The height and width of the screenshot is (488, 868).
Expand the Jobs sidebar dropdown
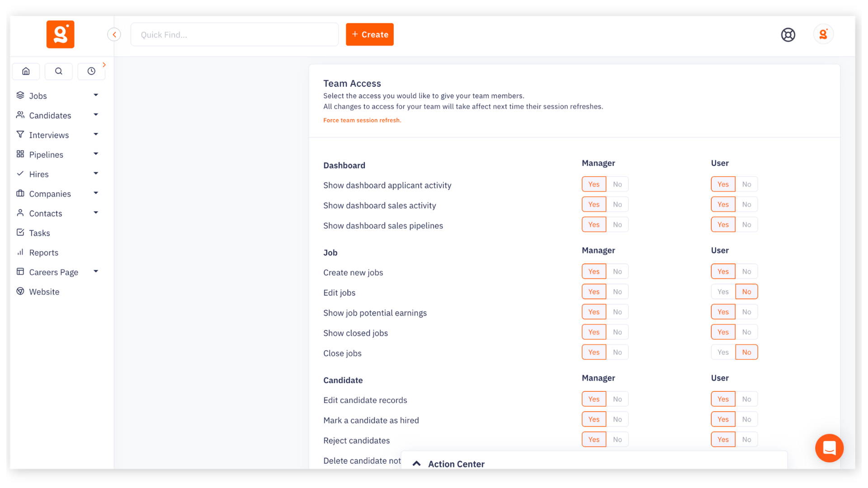click(x=95, y=95)
